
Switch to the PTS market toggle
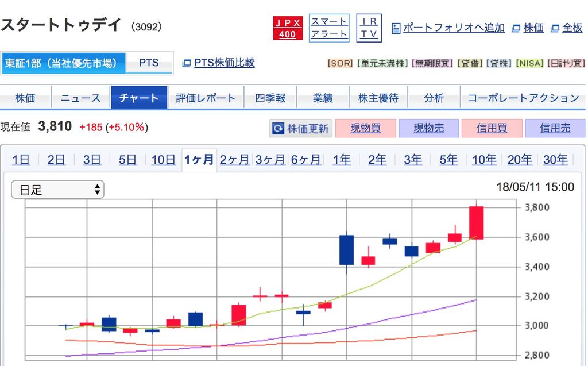pyautogui.click(x=149, y=63)
